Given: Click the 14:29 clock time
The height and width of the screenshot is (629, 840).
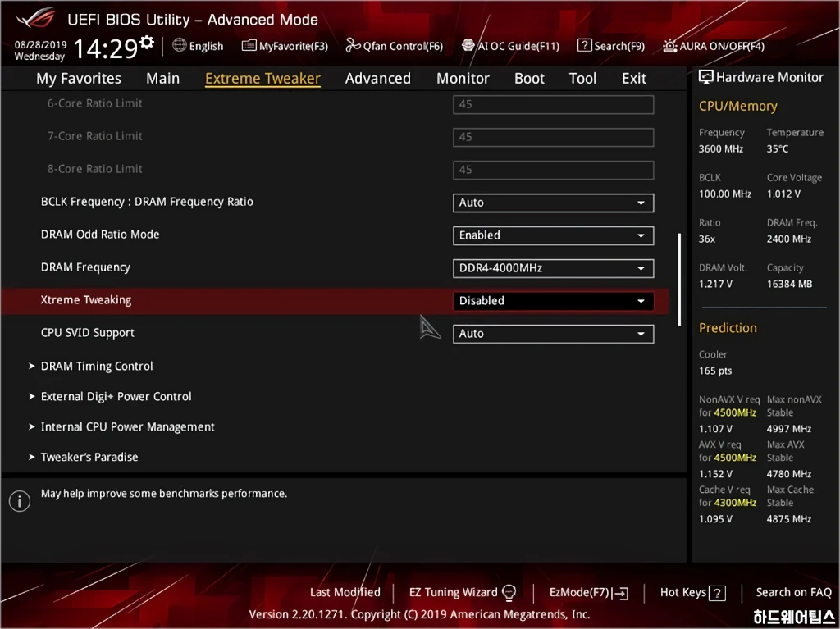Looking at the screenshot, I should coord(106,48).
